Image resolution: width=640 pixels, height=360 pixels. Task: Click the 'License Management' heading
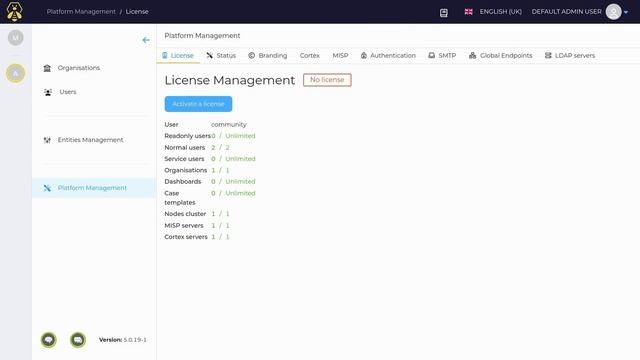pyautogui.click(x=229, y=80)
